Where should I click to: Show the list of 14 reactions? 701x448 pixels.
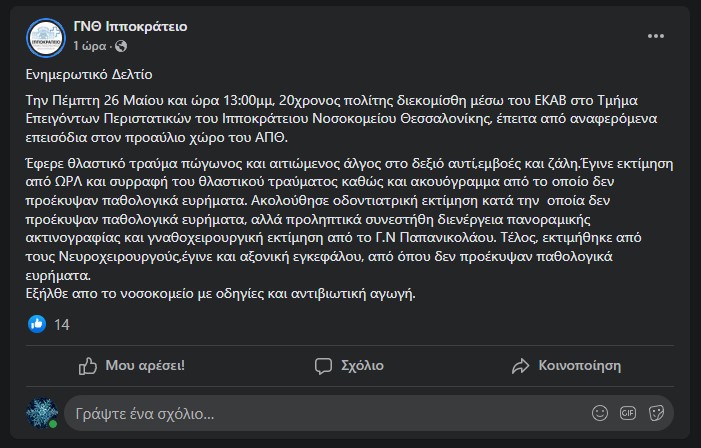click(62, 325)
